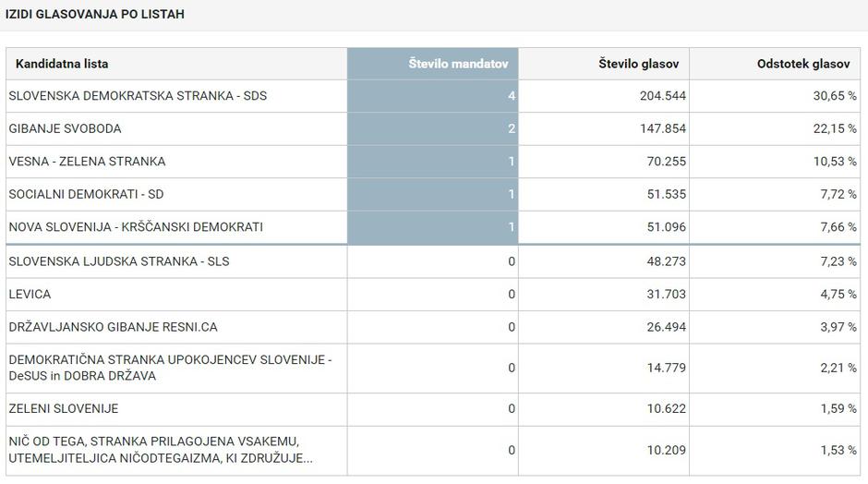The height and width of the screenshot is (484, 868).
Task: Click the Vesna - Zelena stranka name
Action: tap(87, 162)
